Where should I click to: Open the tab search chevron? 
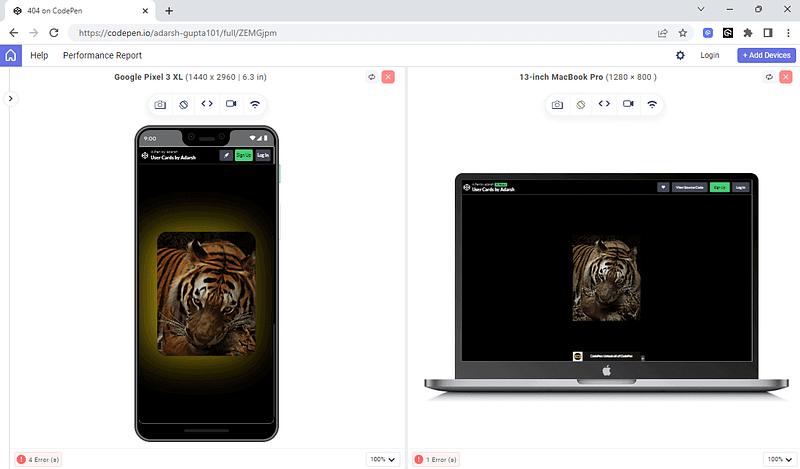(x=701, y=9)
